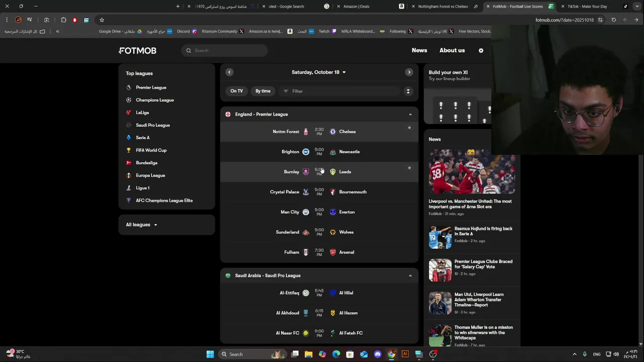The width and height of the screenshot is (644, 362).
Task: Click the Wolves club crest
Action: click(333, 232)
